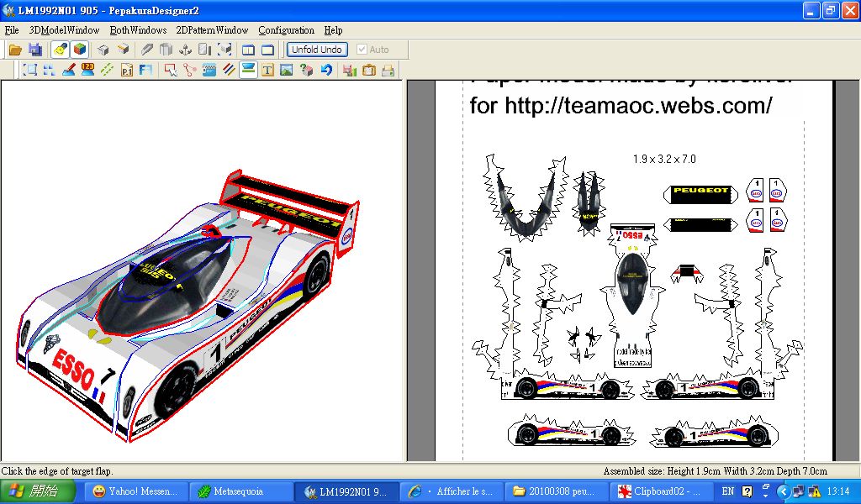Click the Assembled size status bar text
Viewport: 861px width, 504px height.
click(x=715, y=471)
